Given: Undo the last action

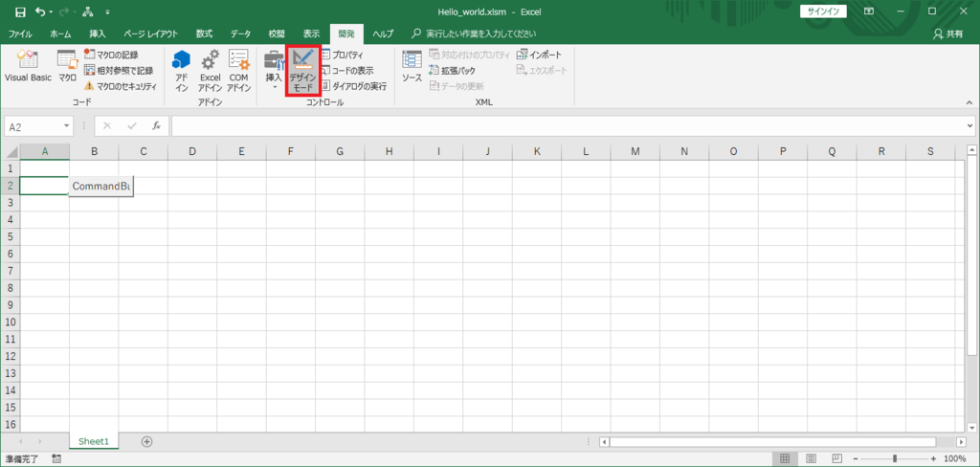Looking at the screenshot, I should pyautogui.click(x=40, y=11).
